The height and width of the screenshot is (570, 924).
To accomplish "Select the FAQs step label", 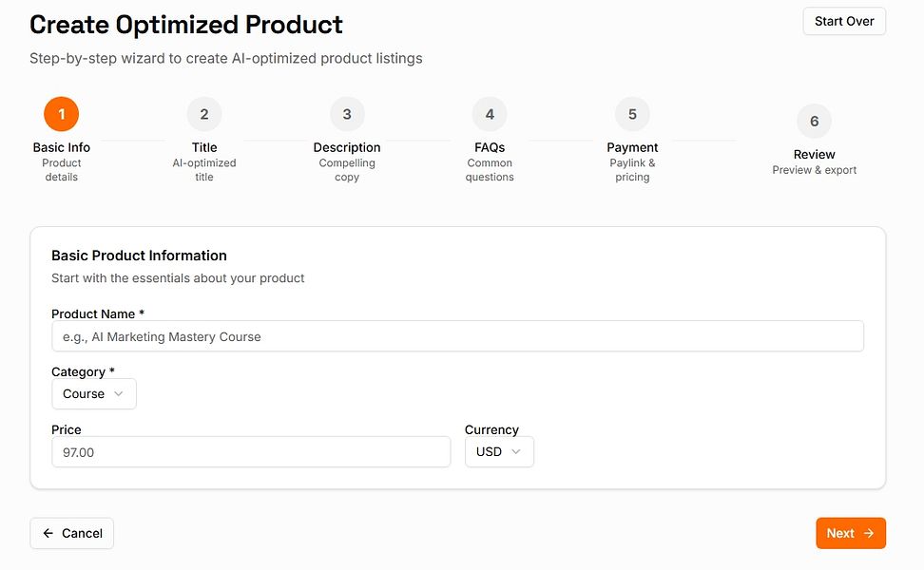I will click(x=490, y=147).
